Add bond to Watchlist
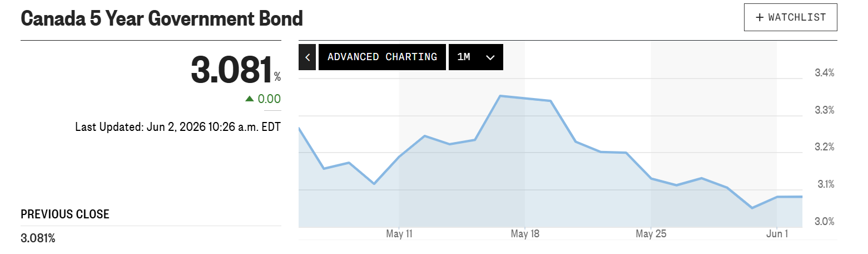This screenshot has width=868, height=254. point(791,17)
